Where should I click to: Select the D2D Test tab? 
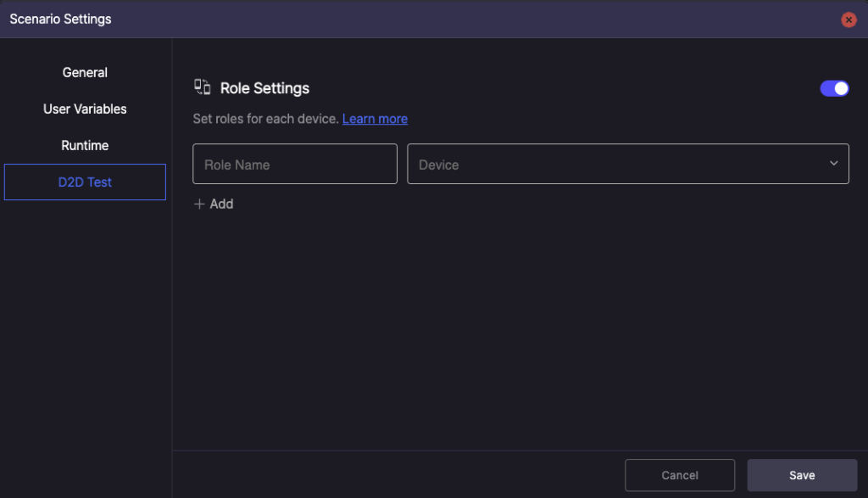(85, 182)
